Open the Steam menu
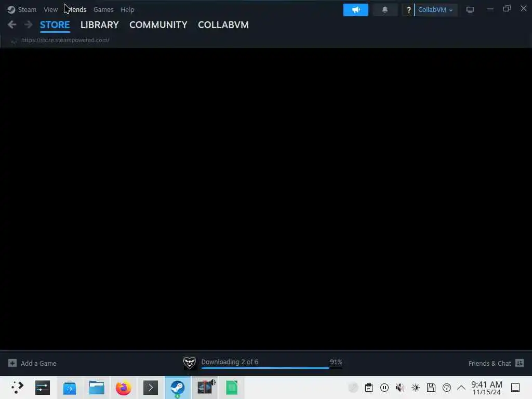The width and height of the screenshot is (532, 399). pos(27,9)
